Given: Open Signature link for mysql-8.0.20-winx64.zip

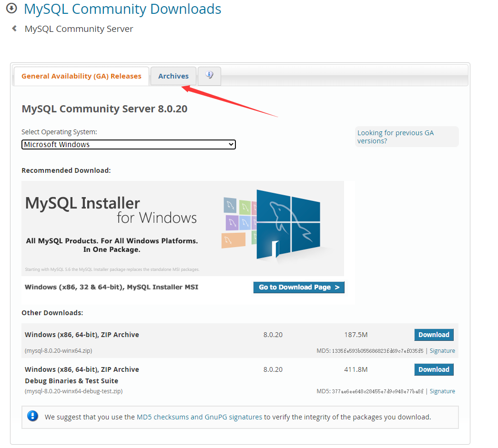Looking at the screenshot, I should tap(442, 350).
